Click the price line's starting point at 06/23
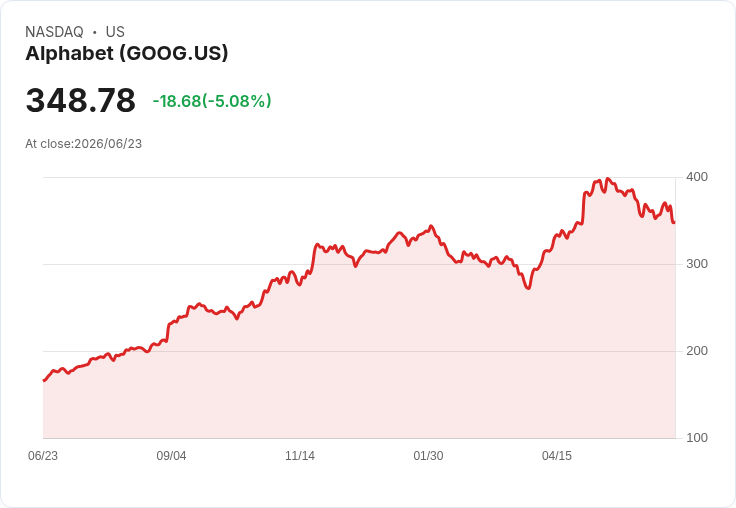 tap(44, 380)
